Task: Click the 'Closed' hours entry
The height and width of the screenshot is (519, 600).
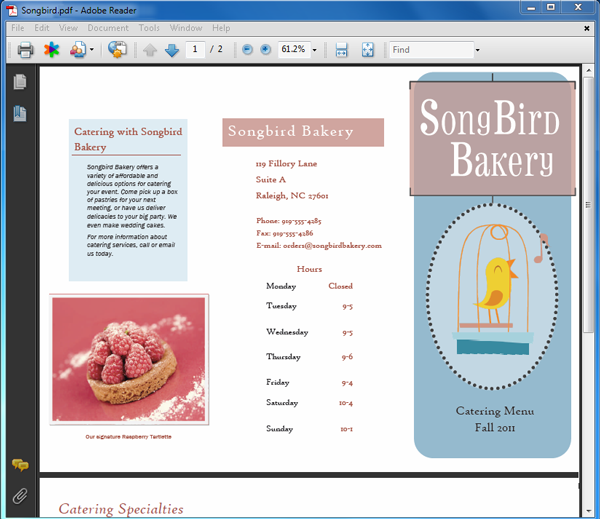Action: [341, 286]
